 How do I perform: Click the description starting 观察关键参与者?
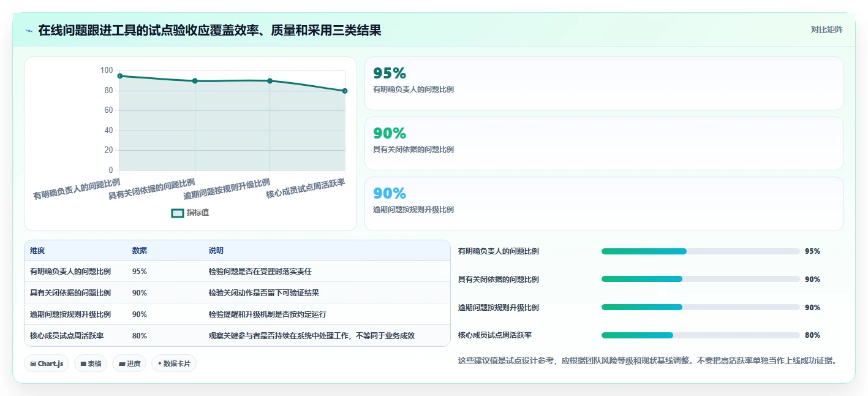point(312,336)
